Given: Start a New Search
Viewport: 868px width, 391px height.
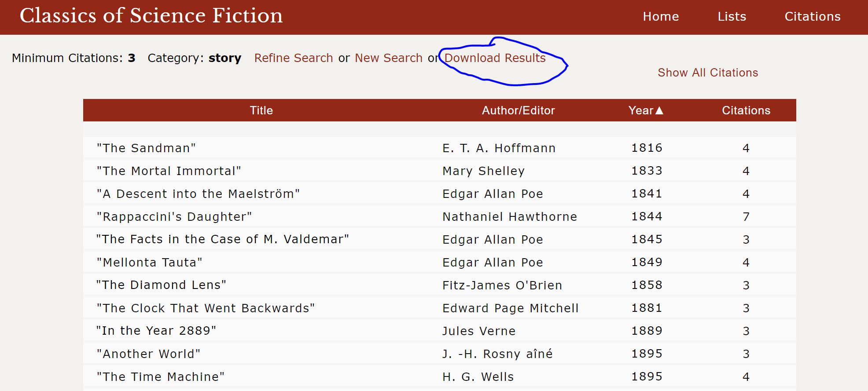Looking at the screenshot, I should (388, 58).
